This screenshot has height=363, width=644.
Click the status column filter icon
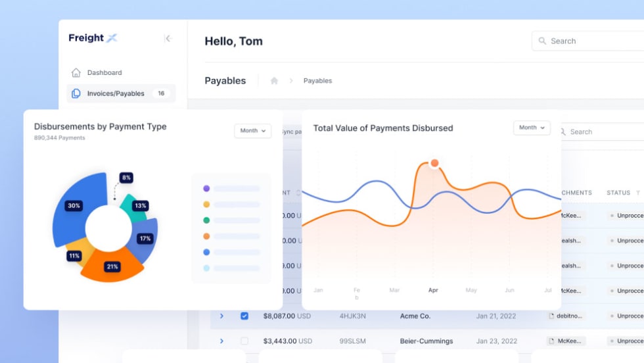pyautogui.click(x=637, y=193)
